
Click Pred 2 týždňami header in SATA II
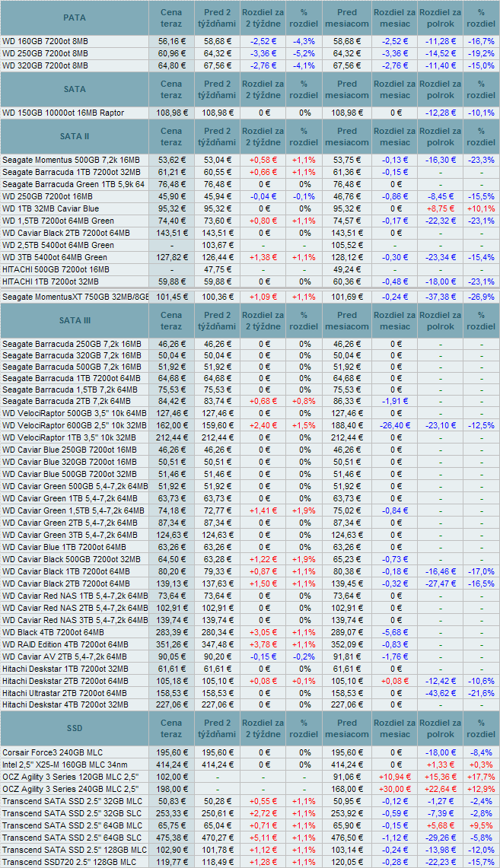tap(217, 136)
